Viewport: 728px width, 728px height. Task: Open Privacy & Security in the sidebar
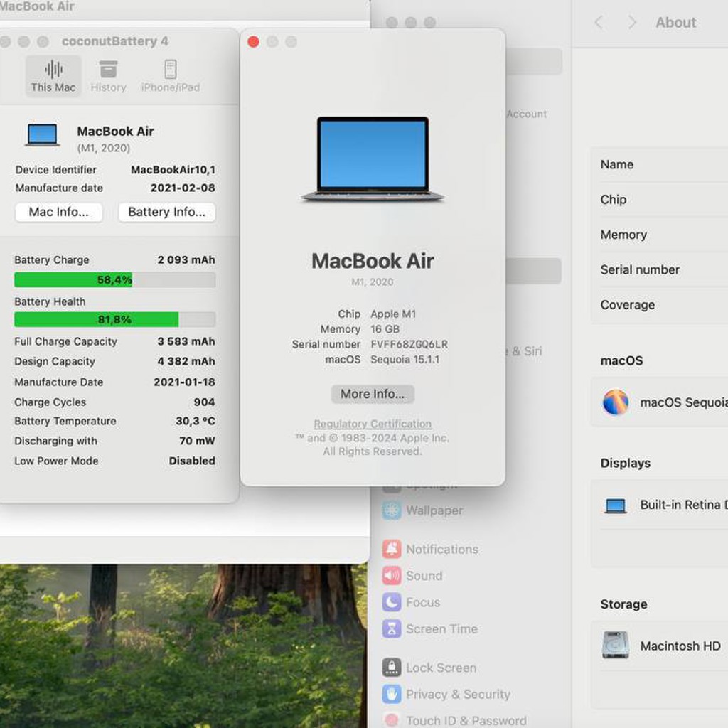click(446, 694)
